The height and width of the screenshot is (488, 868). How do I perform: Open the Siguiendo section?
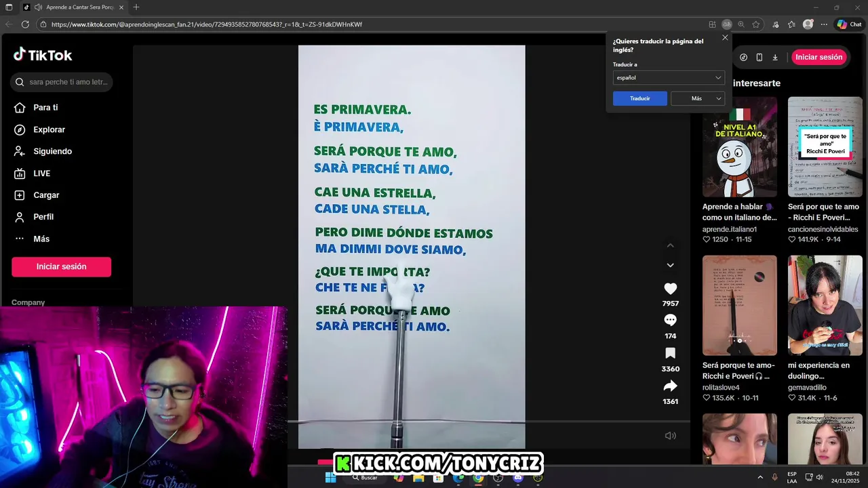[x=43, y=151]
